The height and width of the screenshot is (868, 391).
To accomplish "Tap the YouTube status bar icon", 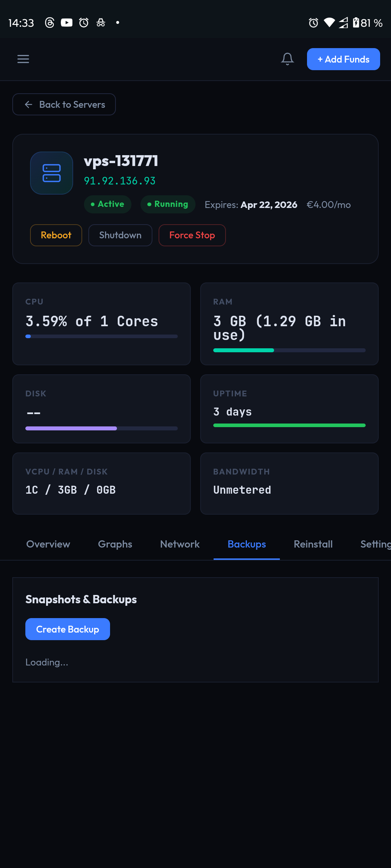I will pyautogui.click(x=67, y=23).
